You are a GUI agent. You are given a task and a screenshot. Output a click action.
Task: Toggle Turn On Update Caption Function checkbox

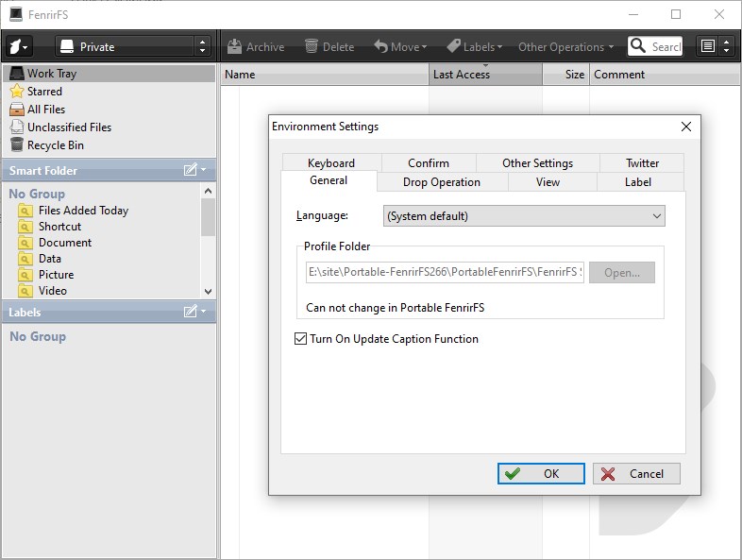[300, 338]
